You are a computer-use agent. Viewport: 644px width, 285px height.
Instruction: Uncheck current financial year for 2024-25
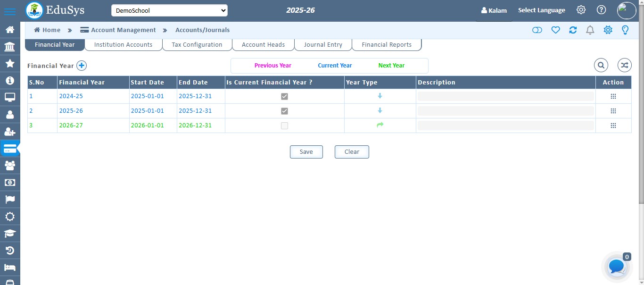coord(284,96)
